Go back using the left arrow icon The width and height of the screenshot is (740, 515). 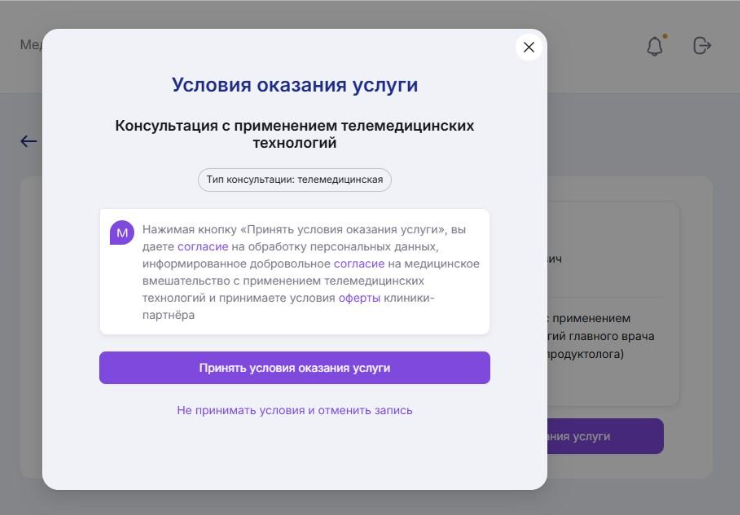28,141
